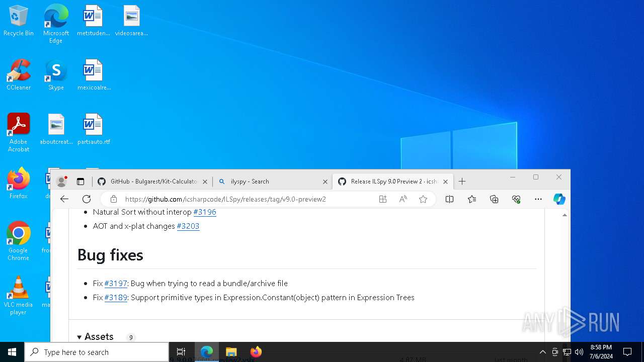644x362 pixels.
Task: Show hidden system tray icons
Action: click(542, 352)
